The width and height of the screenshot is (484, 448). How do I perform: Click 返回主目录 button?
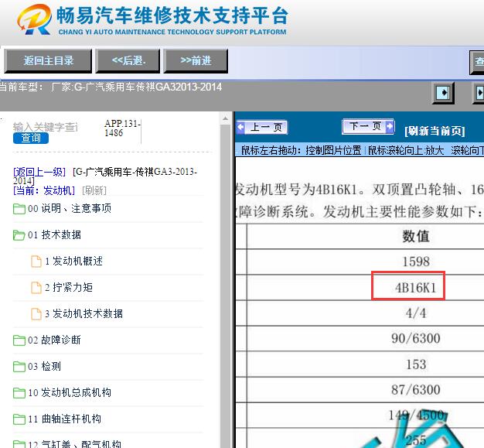click(x=48, y=60)
